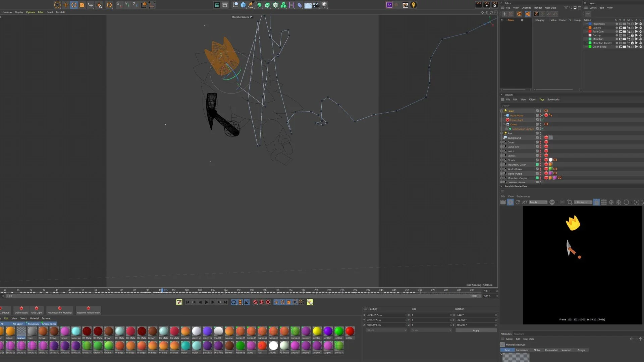Click the refresh icon in Redshift RenderView
644x362 pixels.
tap(518, 202)
